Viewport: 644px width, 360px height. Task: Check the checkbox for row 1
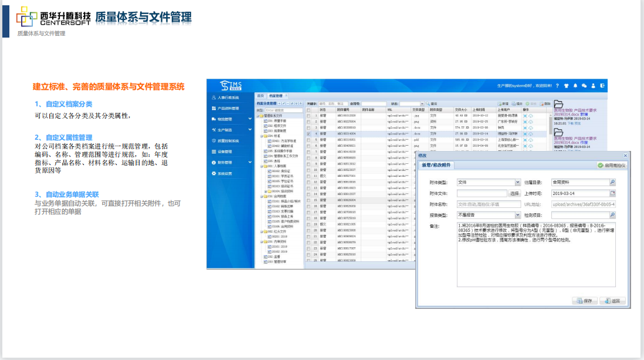309,116
